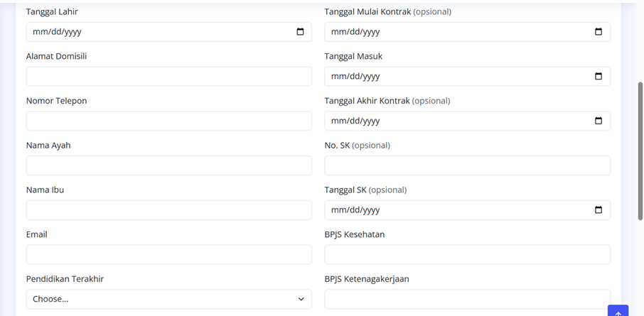Click the 'Tanggal Lahir' label
The height and width of the screenshot is (316, 644).
52,12
